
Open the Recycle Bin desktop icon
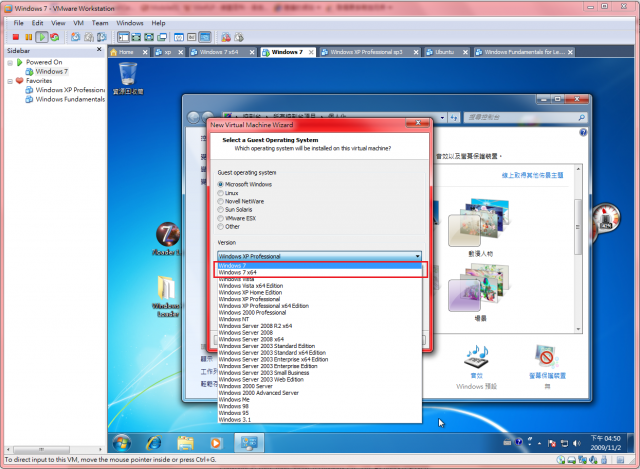tap(128, 78)
